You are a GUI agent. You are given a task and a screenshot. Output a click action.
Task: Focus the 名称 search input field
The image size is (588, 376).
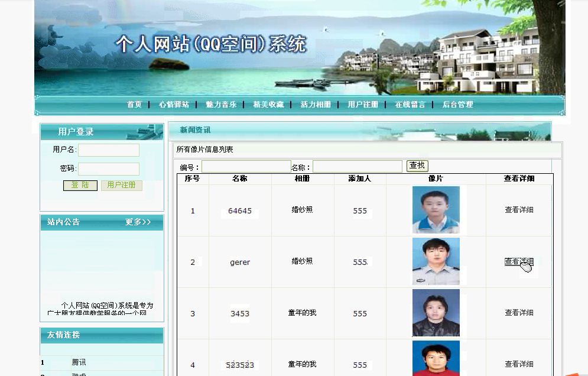coord(358,167)
